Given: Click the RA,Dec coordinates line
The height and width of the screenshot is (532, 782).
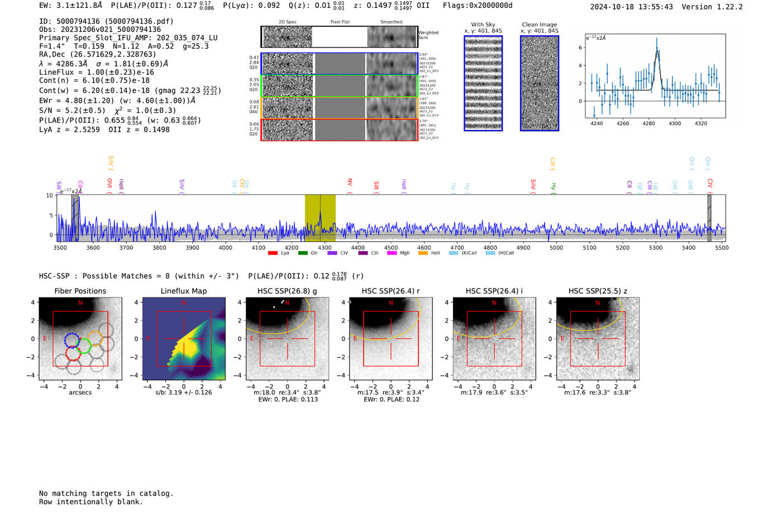Looking at the screenshot, I should point(98,54).
